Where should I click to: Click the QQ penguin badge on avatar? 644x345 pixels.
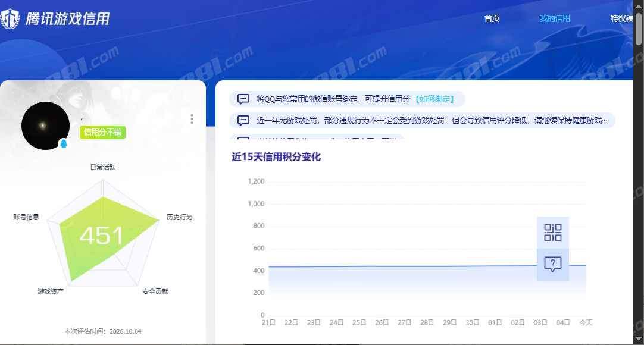coord(64,143)
